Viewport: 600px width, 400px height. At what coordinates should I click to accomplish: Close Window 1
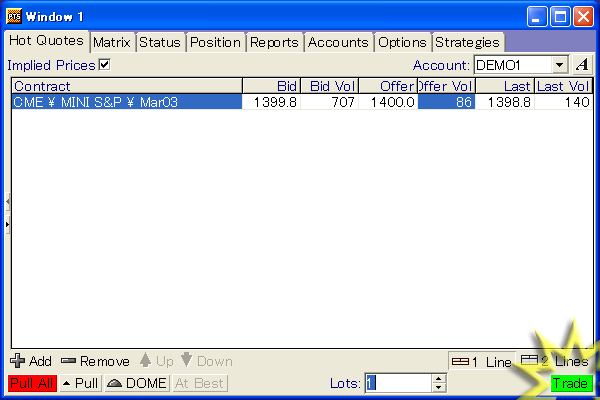tap(583, 17)
